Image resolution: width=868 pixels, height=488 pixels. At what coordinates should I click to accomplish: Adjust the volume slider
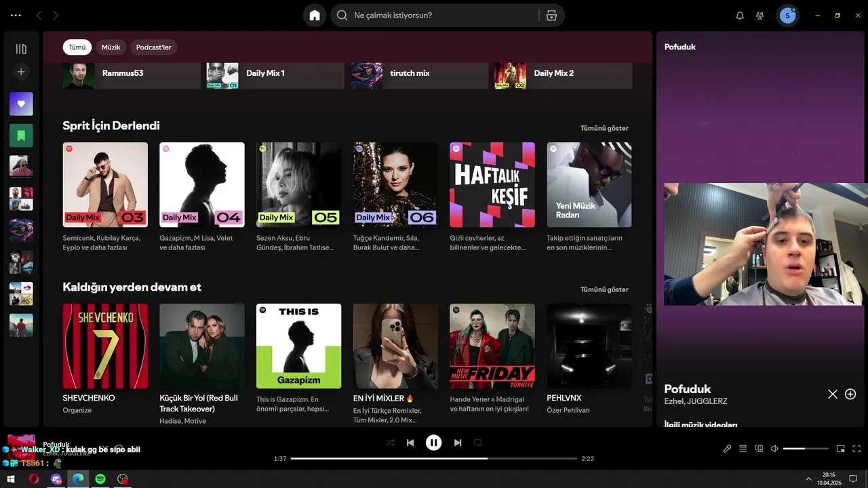(x=806, y=449)
